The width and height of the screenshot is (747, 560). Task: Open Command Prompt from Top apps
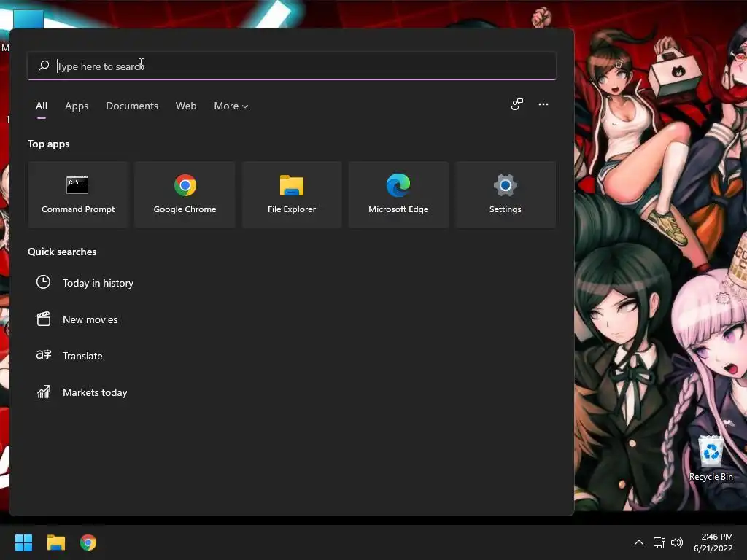[78, 195]
